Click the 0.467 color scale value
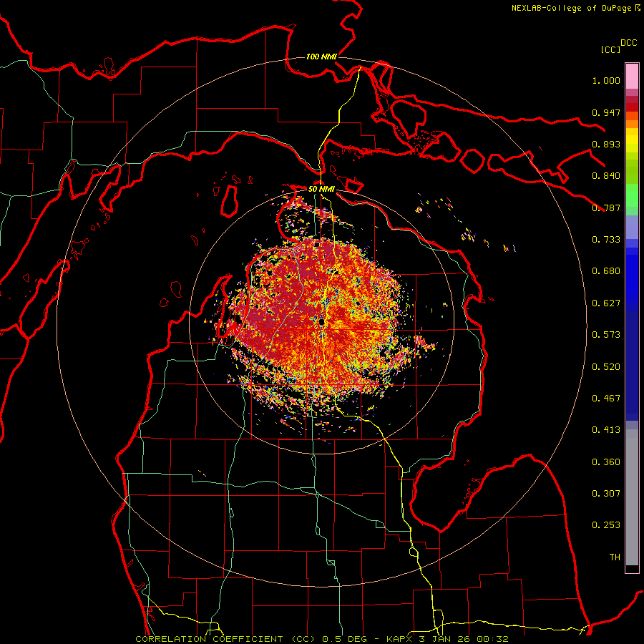644x644 pixels. pos(606,399)
